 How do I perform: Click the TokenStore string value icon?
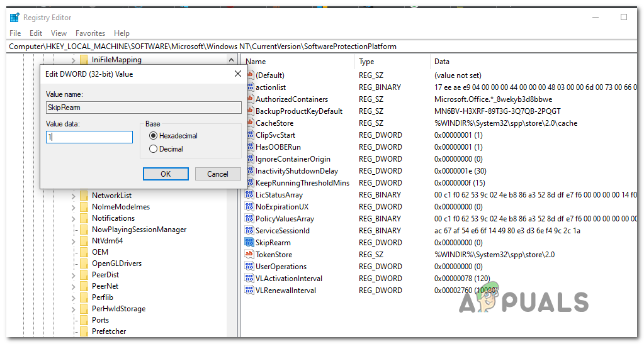(x=249, y=254)
